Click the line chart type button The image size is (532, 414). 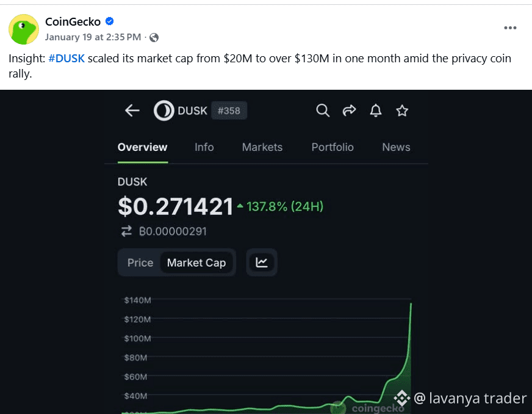pyautogui.click(x=262, y=263)
